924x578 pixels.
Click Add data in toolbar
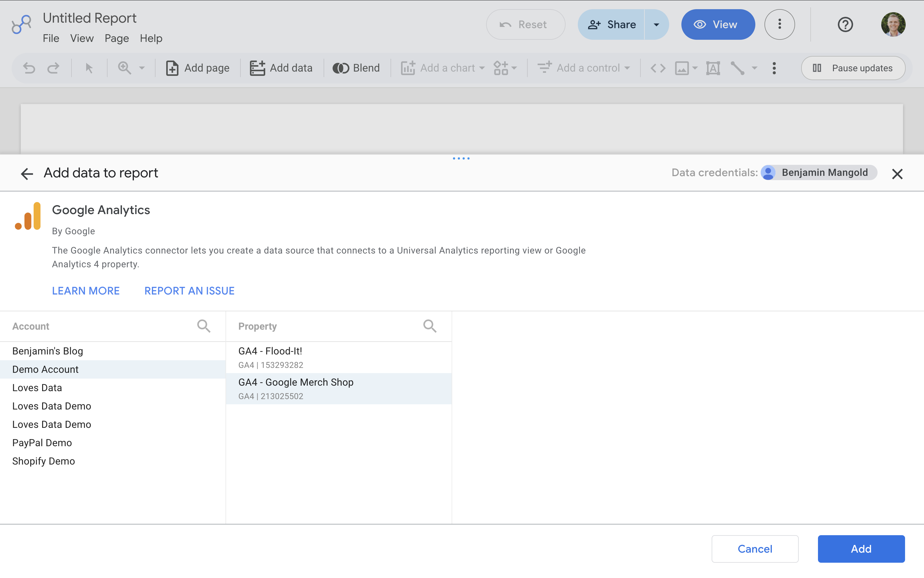point(281,68)
